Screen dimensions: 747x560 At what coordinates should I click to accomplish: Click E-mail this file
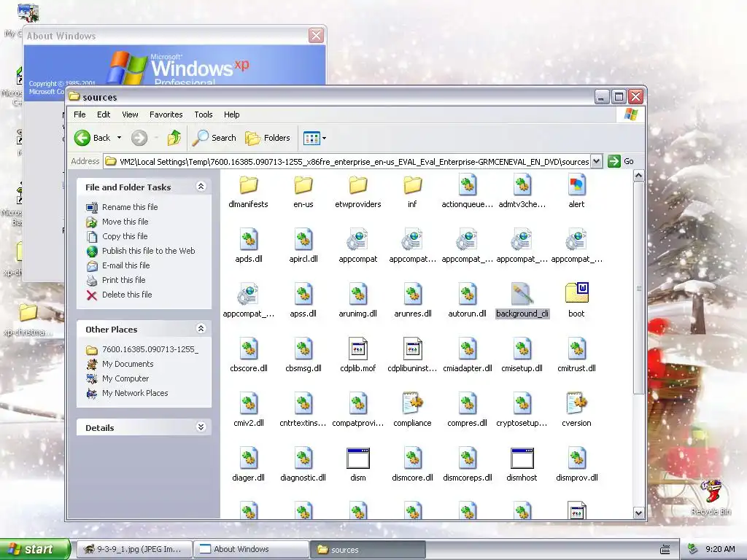click(x=125, y=265)
